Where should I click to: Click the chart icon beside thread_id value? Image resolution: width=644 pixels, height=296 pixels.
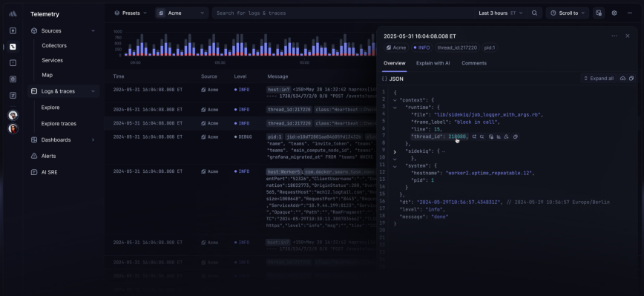click(499, 137)
